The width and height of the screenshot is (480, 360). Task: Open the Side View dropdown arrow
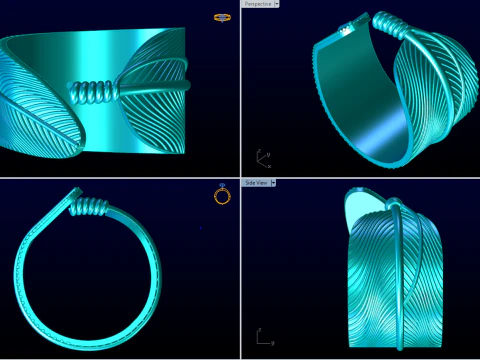pos(273,183)
